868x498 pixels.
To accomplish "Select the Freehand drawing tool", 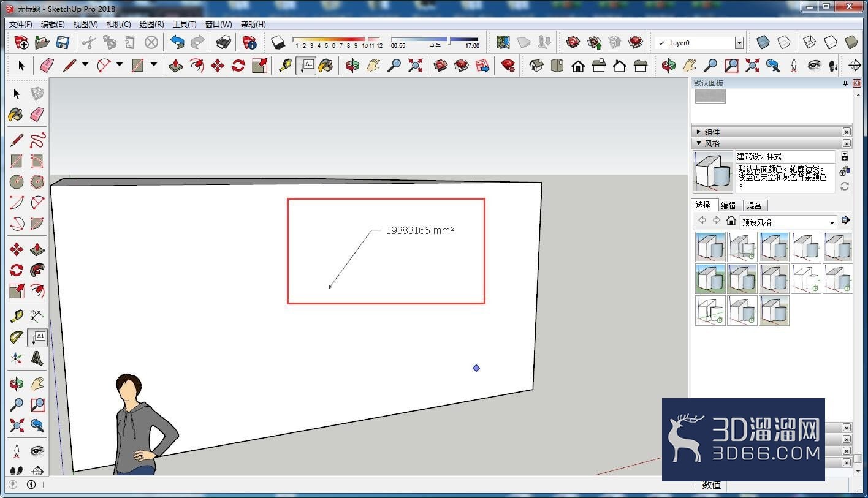I will [37, 140].
